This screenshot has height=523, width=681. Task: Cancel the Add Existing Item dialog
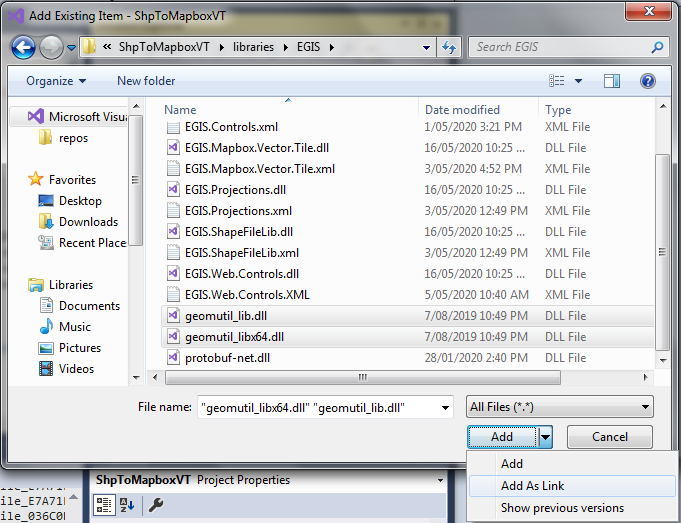point(610,437)
